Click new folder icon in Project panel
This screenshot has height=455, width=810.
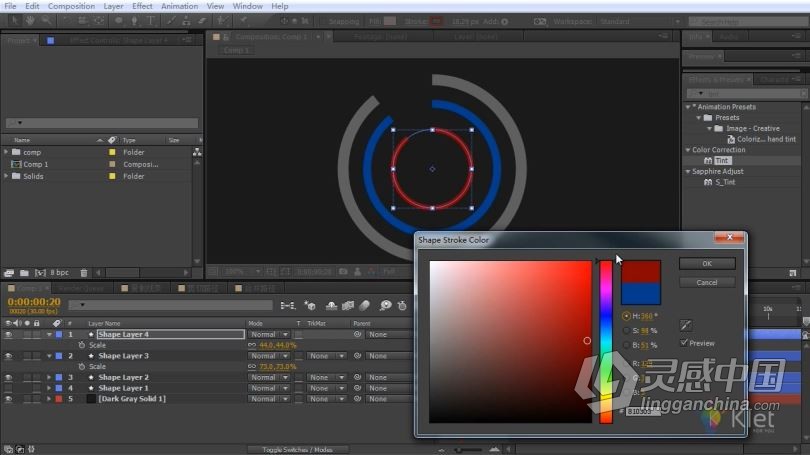coord(24,272)
